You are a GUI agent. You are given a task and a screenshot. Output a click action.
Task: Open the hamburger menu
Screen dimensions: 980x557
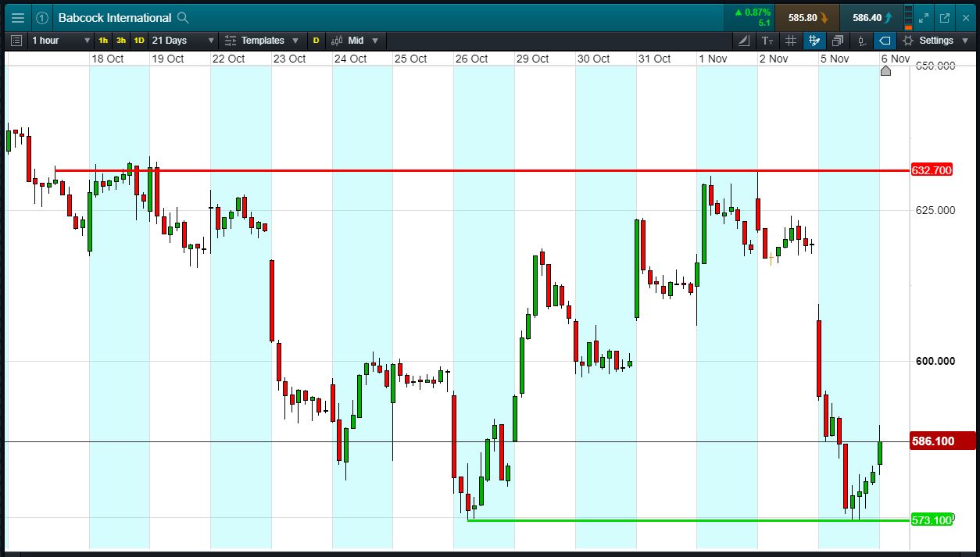click(17, 17)
